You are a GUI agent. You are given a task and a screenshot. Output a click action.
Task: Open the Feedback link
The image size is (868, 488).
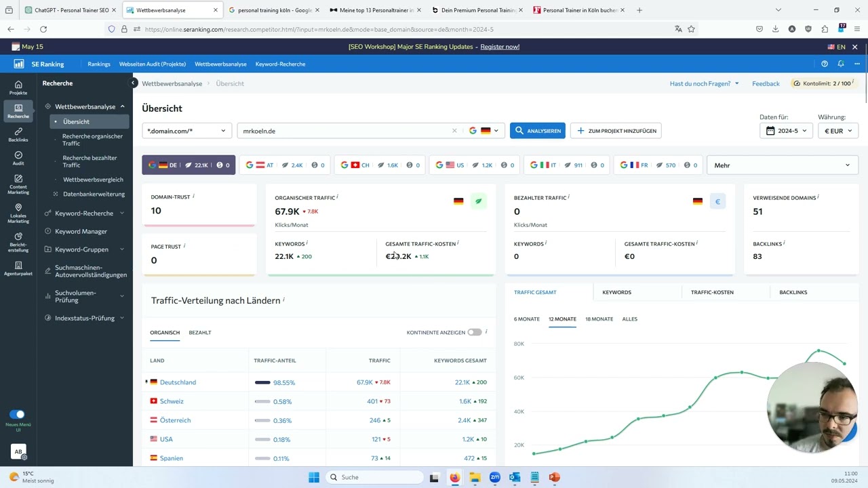point(766,83)
